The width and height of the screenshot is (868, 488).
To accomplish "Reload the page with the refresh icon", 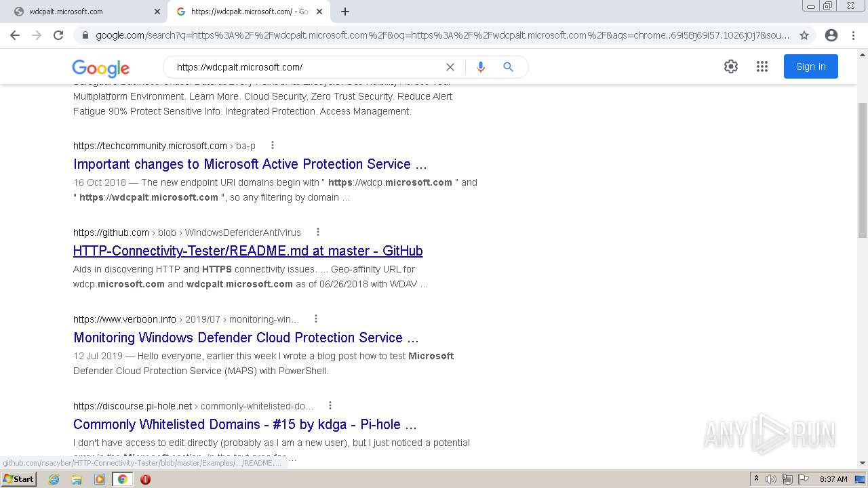I will tap(58, 35).
